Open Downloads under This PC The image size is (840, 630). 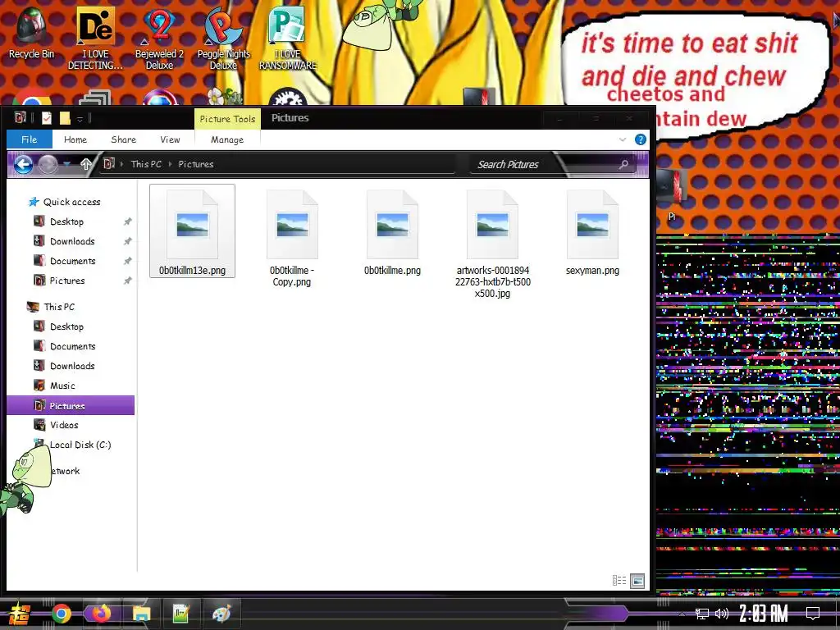(x=72, y=366)
